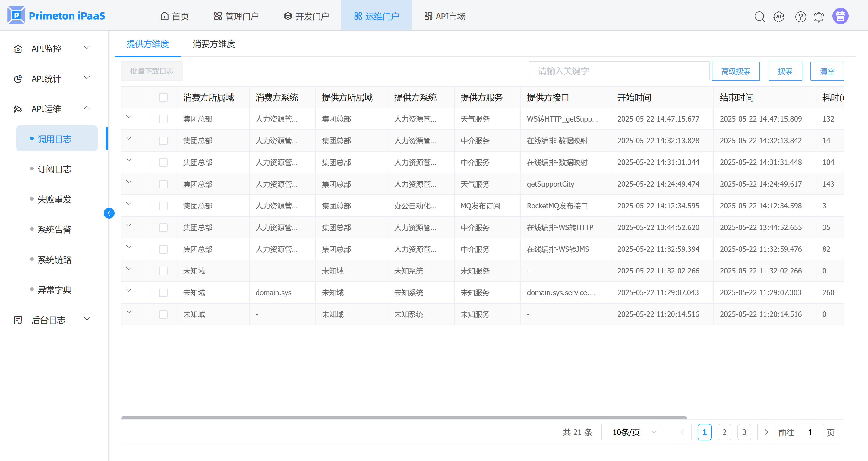Open 开发门户 in the top navigation

tap(306, 16)
